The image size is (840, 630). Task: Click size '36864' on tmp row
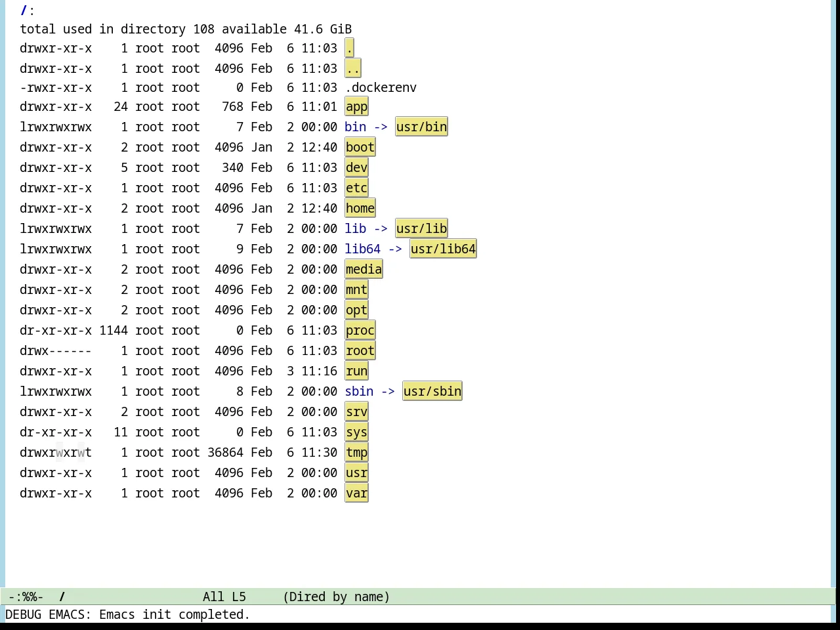pos(226,453)
